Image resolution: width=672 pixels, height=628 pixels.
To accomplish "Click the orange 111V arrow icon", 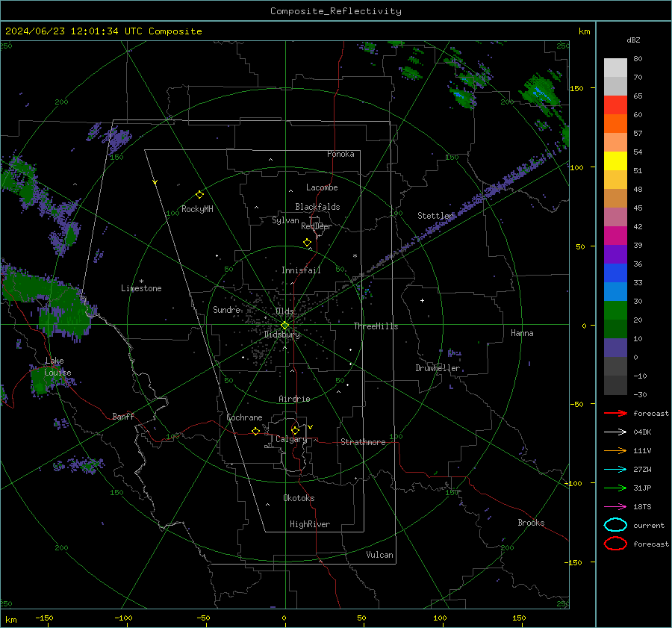I will pyautogui.click(x=615, y=450).
